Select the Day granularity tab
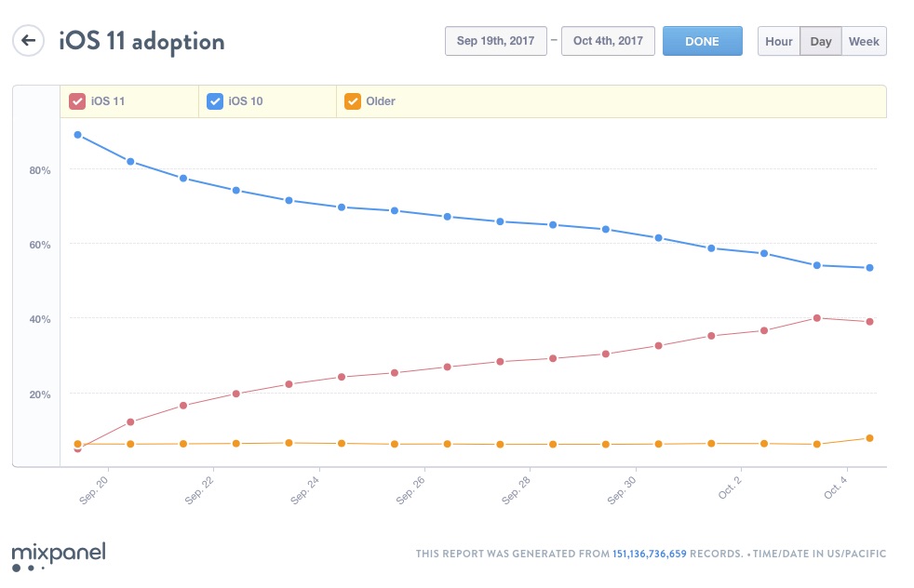 [821, 41]
